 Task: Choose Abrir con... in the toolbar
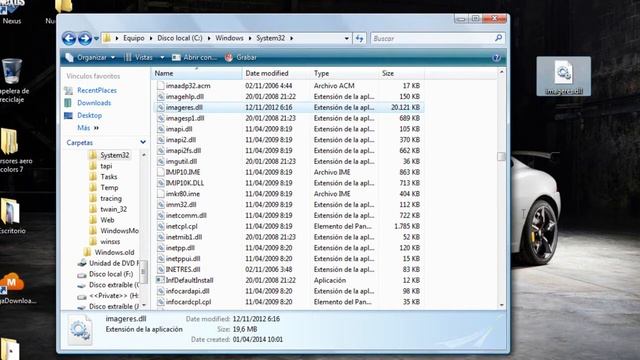[x=194, y=58]
